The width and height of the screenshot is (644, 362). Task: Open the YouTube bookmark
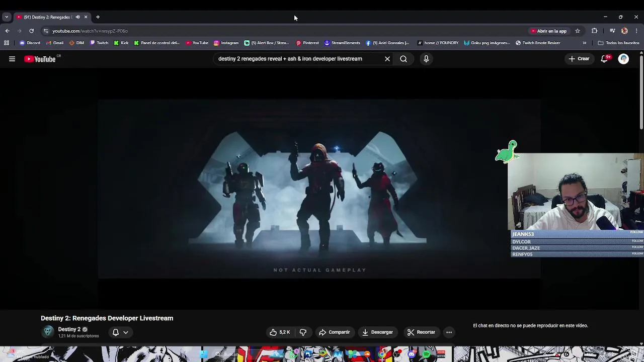point(197,43)
